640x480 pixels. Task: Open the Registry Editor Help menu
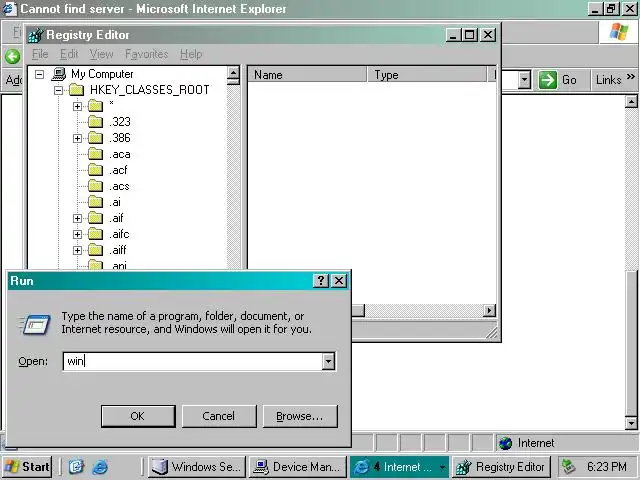pyautogui.click(x=191, y=54)
